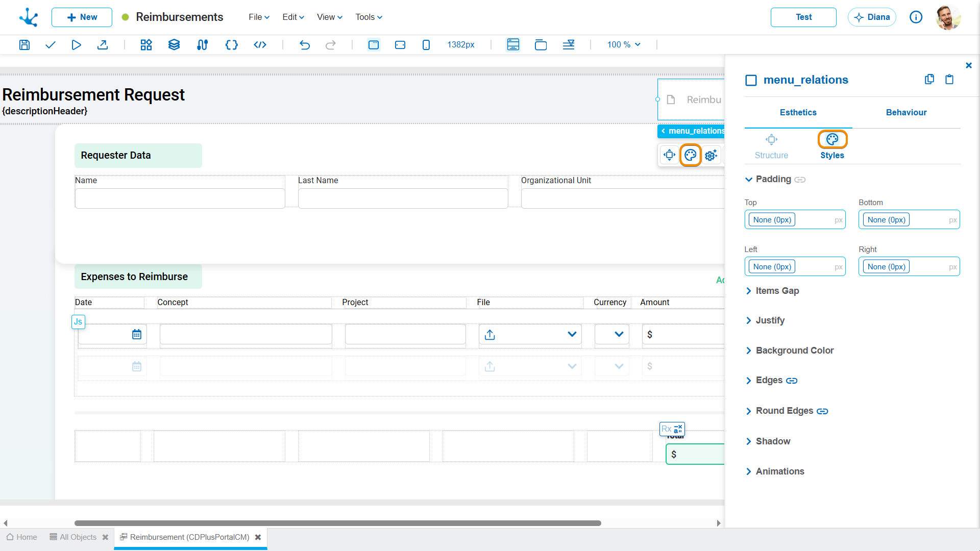The image size is (980, 551).
Task: Open the layers stack icon
Action: (x=174, y=45)
